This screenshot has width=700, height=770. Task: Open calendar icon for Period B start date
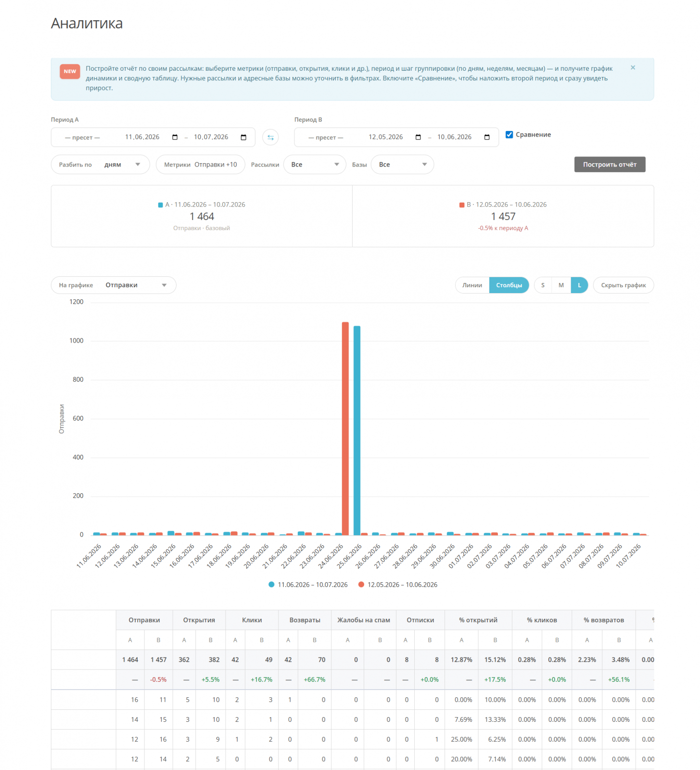click(x=418, y=137)
